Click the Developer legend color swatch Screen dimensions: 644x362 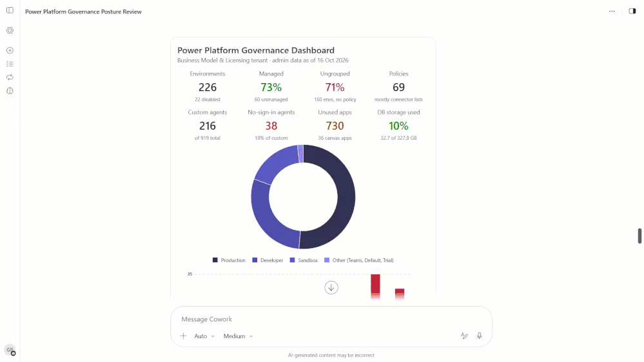(x=255, y=260)
